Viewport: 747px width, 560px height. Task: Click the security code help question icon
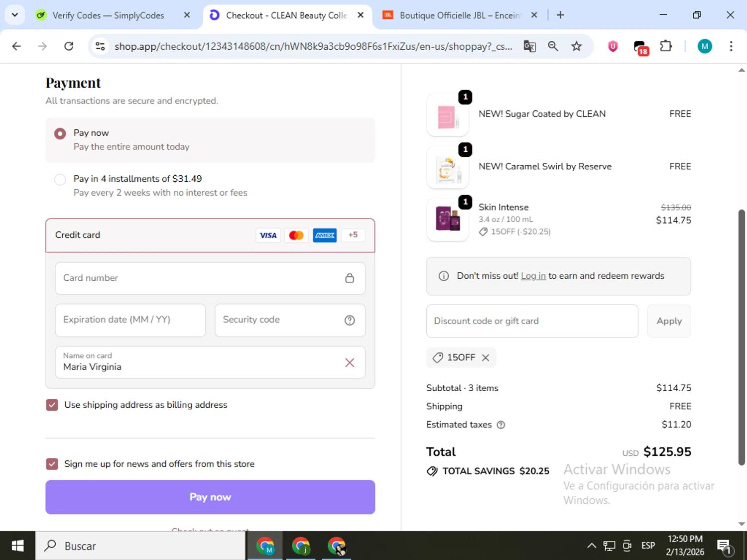pos(350,320)
